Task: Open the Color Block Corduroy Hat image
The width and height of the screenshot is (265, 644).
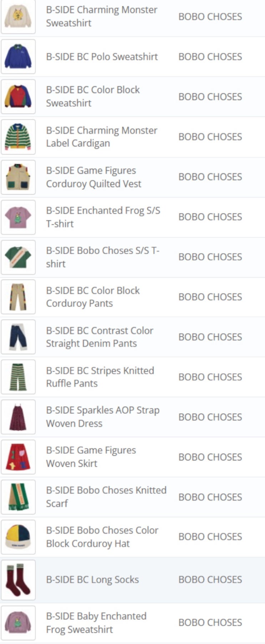Action: click(x=18, y=537)
